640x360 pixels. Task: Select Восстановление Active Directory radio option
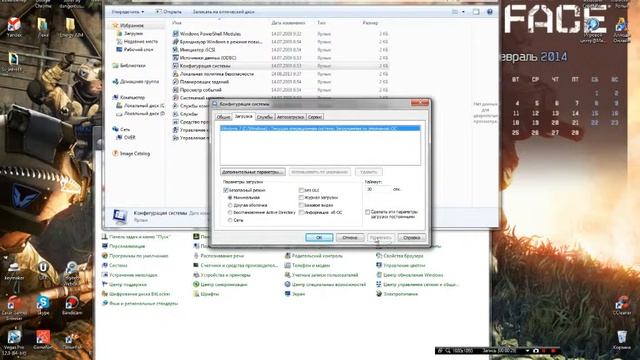(x=230, y=213)
